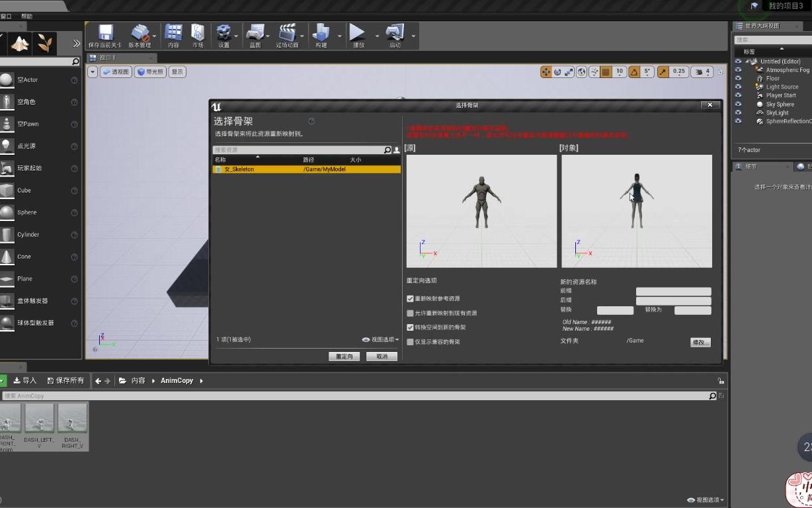Image resolution: width=812 pixels, height=508 pixels.
Task: Open Blueprints from the main toolbar
Action: coord(255,36)
